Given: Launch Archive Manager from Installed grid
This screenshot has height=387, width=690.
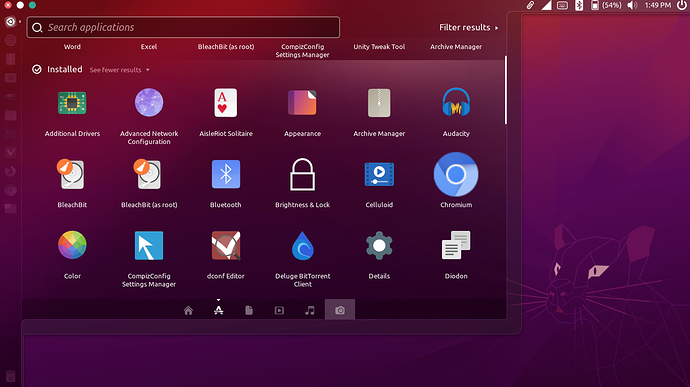Looking at the screenshot, I should 379,103.
